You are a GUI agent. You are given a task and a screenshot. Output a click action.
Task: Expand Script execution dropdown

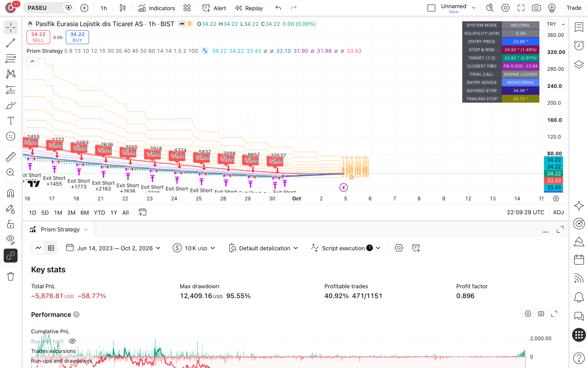pyautogui.click(x=345, y=248)
